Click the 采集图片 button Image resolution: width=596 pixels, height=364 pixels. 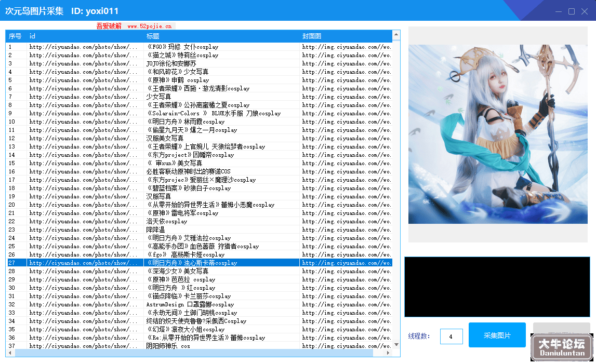tap(497, 335)
